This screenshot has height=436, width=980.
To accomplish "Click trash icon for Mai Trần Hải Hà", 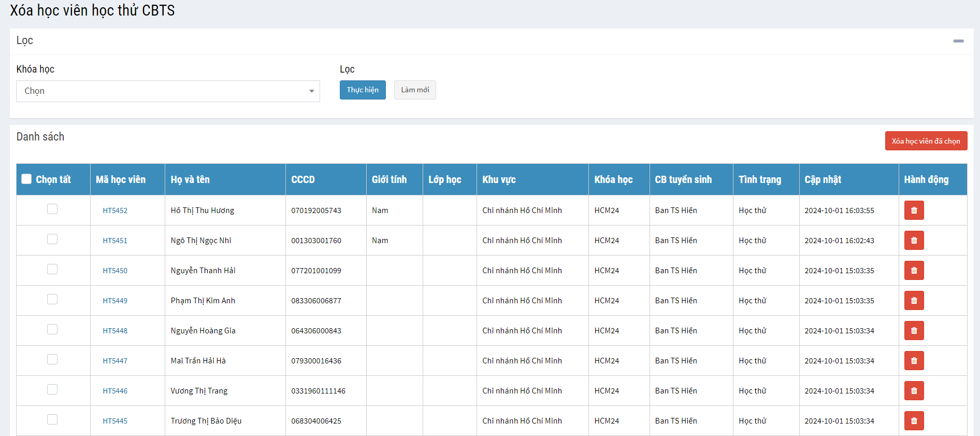I will (x=914, y=361).
